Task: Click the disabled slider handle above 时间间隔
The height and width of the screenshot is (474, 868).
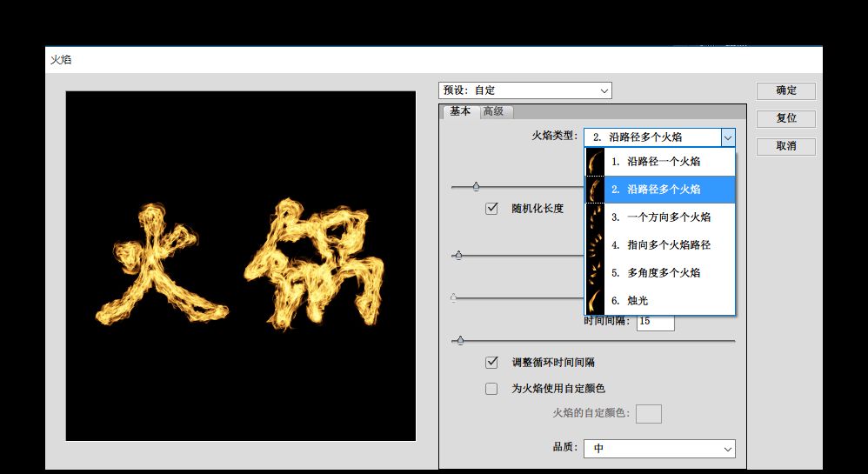Action: point(454,298)
